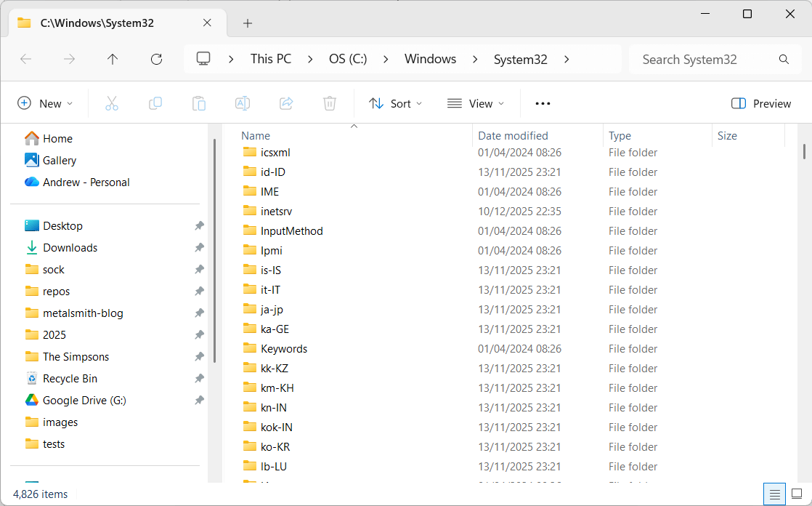Click the PC monitor icon in address bar
The width and height of the screenshot is (812, 506).
point(203,59)
